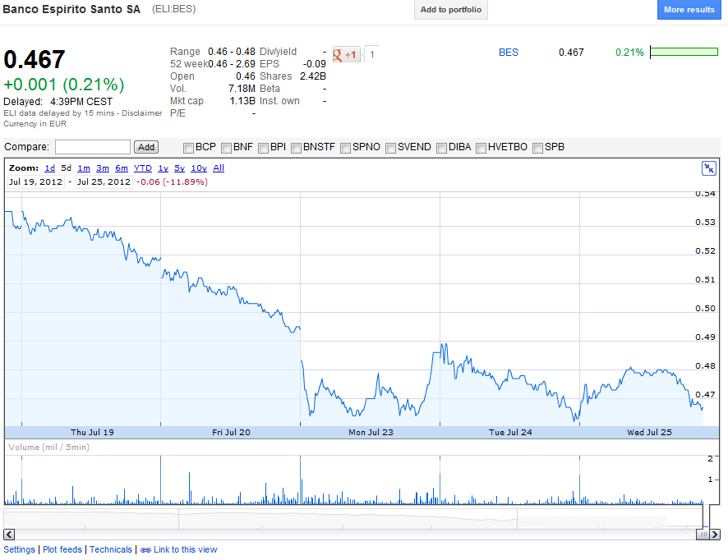Set zoom to 10y
Screen dimensions: 728x560
point(199,168)
